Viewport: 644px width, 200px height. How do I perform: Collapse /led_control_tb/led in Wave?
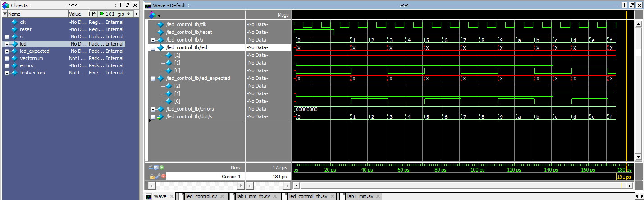153,48
